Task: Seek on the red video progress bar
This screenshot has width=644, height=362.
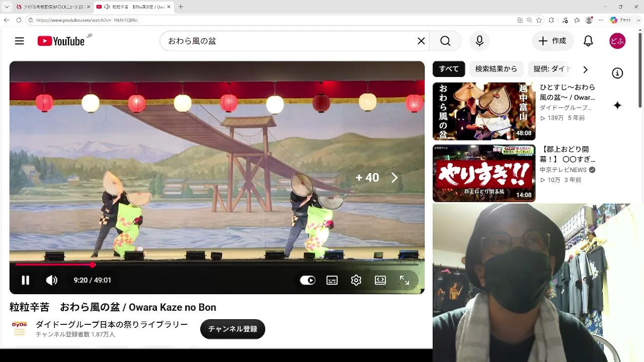Action: coord(217,264)
